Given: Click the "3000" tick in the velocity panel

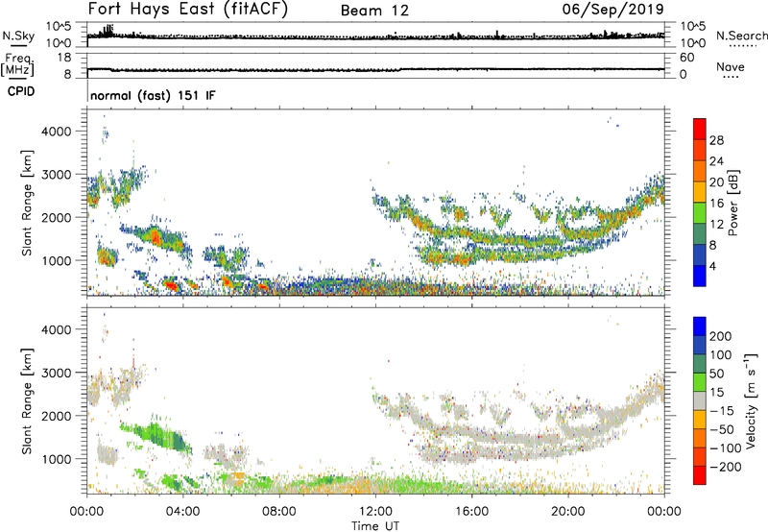Looking at the screenshot, I should coord(56,373).
